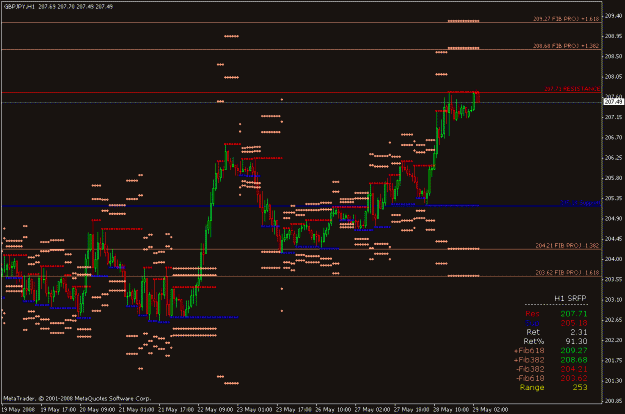Click 204.90 on the price scale
625x414 pixels.
coord(613,218)
